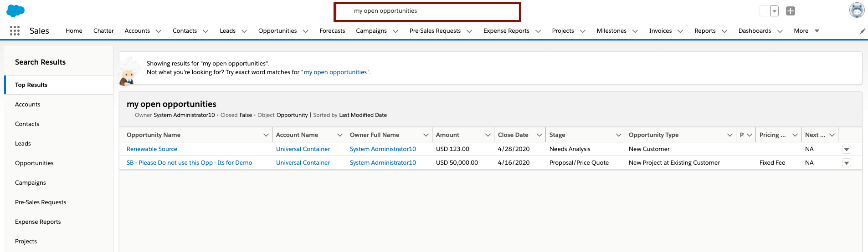The height and width of the screenshot is (252, 868).
Task: Click the exact match 'my open opportunities' link
Action: (335, 72)
